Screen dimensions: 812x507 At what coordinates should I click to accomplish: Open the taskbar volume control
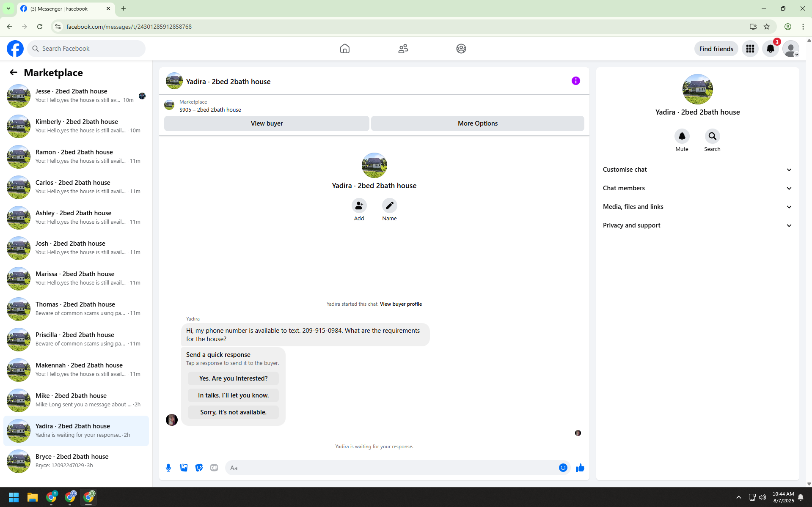[762, 497]
